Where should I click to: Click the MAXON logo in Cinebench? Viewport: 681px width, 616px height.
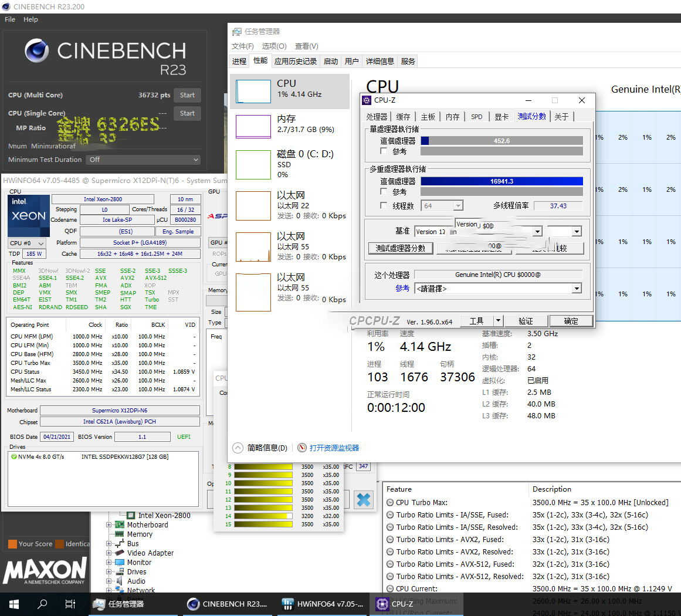(45, 571)
